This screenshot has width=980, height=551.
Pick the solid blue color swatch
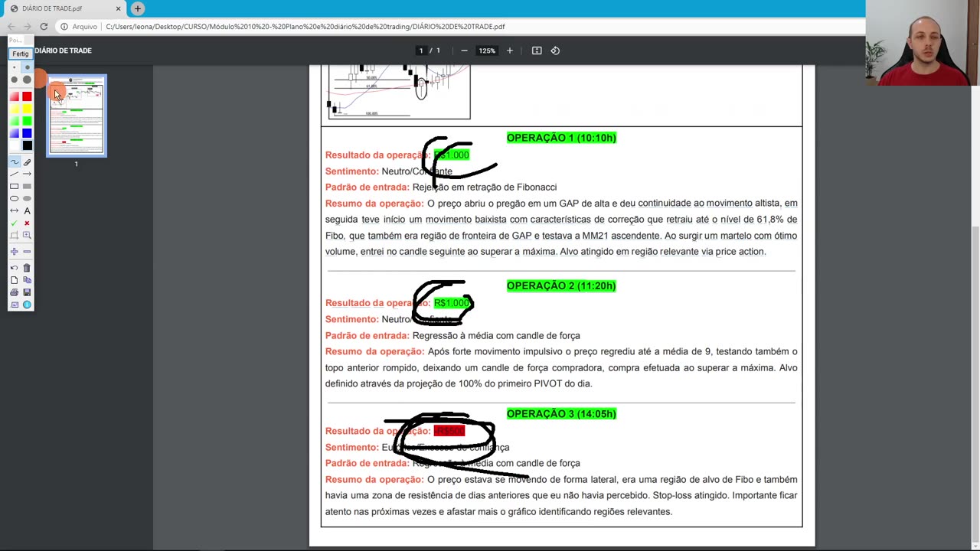point(27,133)
